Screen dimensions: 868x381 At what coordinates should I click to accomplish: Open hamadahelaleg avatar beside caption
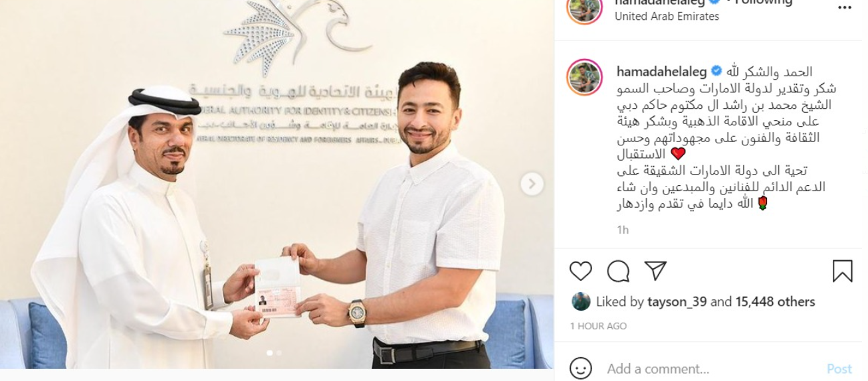pos(585,78)
